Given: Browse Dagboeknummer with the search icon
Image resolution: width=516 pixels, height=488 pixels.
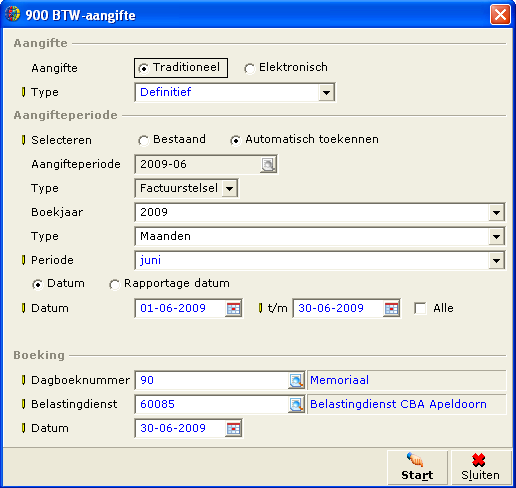Looking at the screenshot, I should (x=296, y=380).
